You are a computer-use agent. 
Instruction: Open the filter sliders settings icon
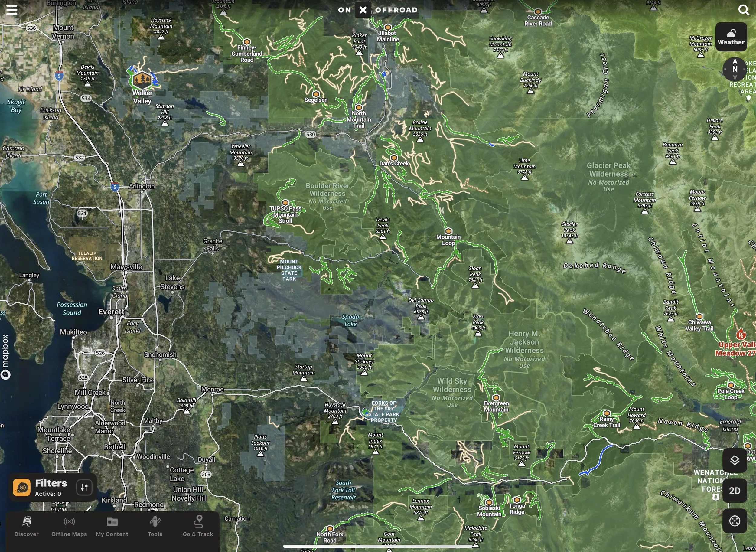click(x=84, y=487)
